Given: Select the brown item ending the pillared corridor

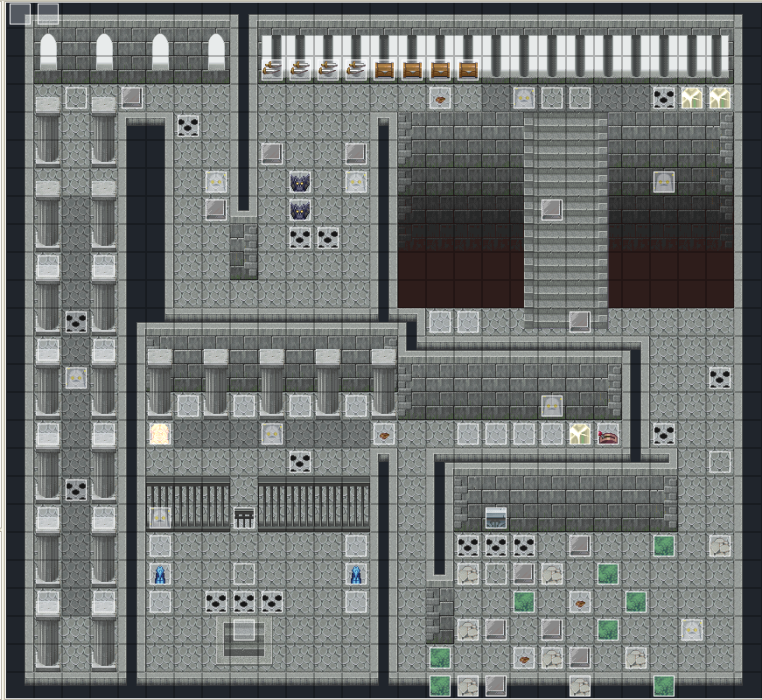Looking at the screenshot, I should tap(384, 434).
